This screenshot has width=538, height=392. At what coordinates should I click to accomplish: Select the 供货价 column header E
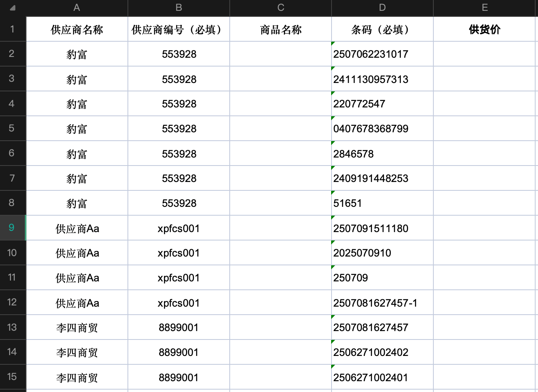click(x=485, y=8)
